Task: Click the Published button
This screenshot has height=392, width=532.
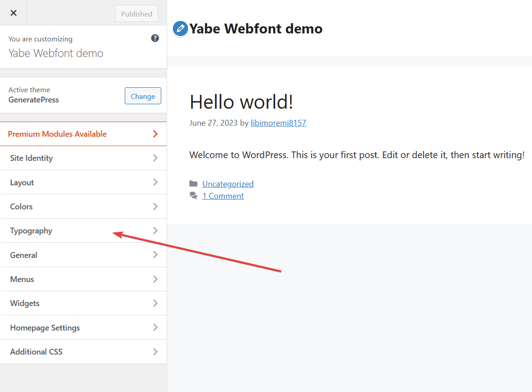Action: (136, 13)
